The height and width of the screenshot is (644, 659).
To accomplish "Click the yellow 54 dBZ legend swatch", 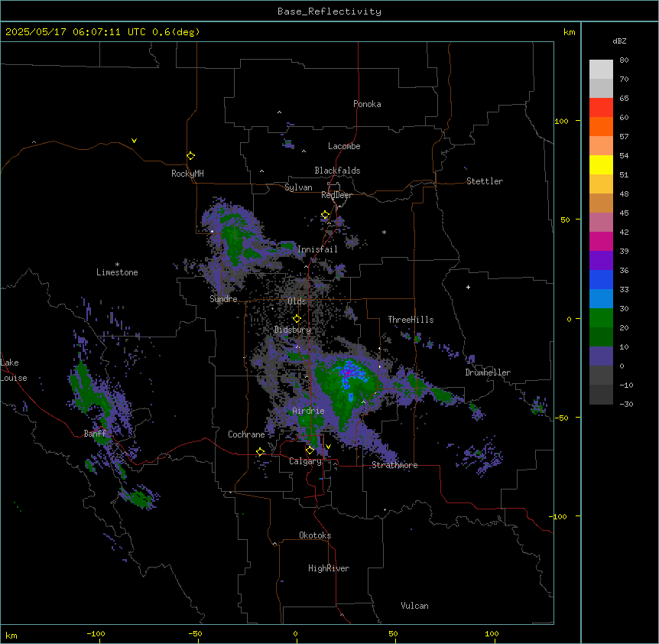I will 601,164.
